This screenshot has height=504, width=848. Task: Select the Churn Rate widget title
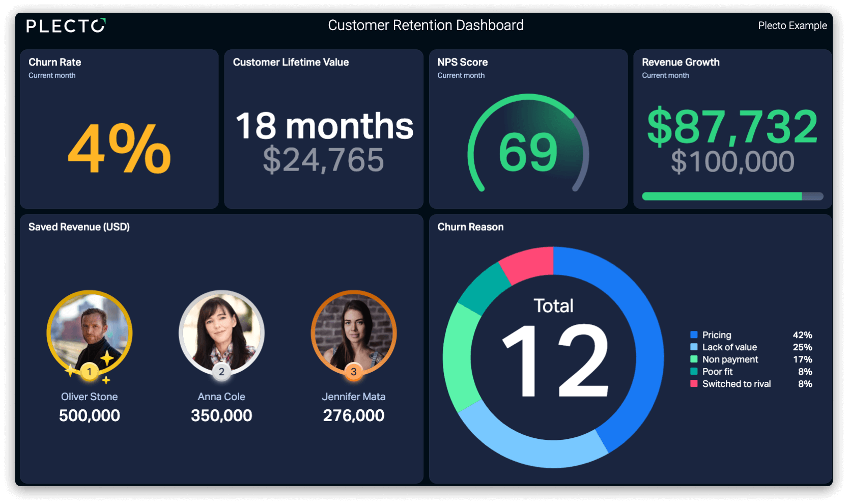coord(54,62)
